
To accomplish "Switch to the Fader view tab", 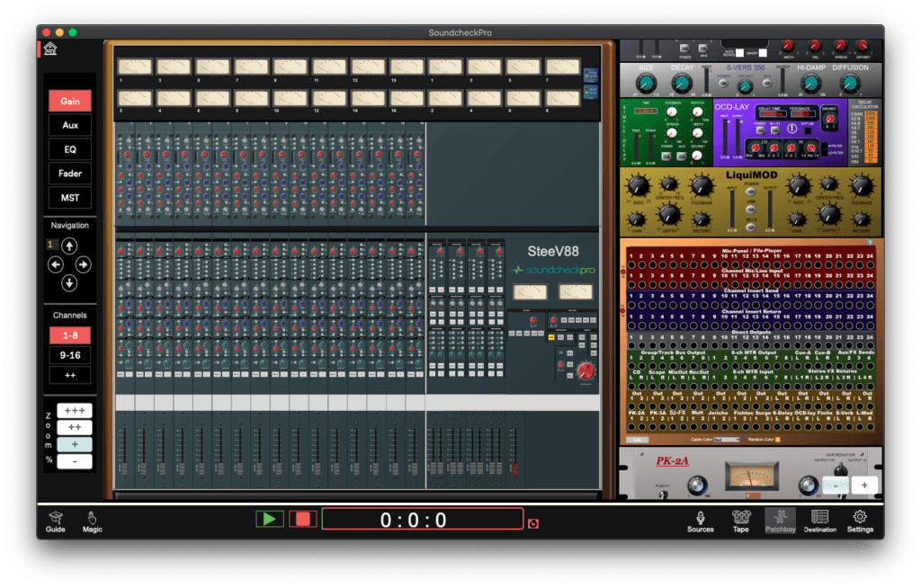I will click(70, 174).
